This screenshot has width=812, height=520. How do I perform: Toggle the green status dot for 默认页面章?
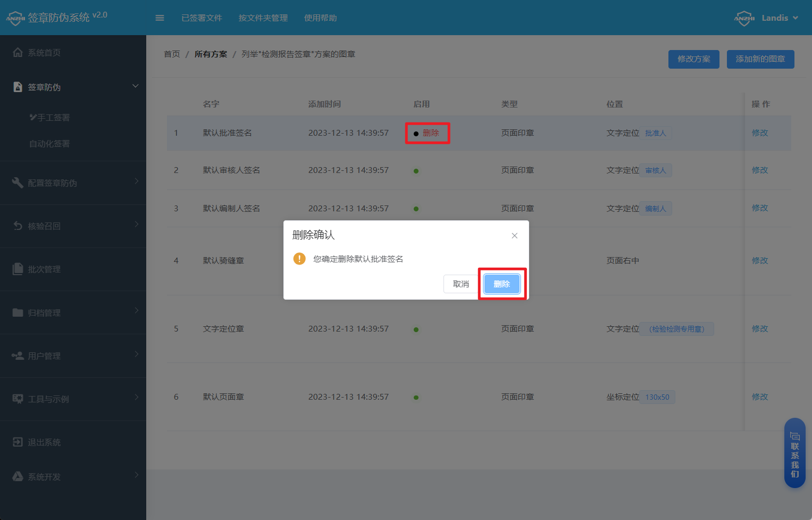click(x=416, y=397)
